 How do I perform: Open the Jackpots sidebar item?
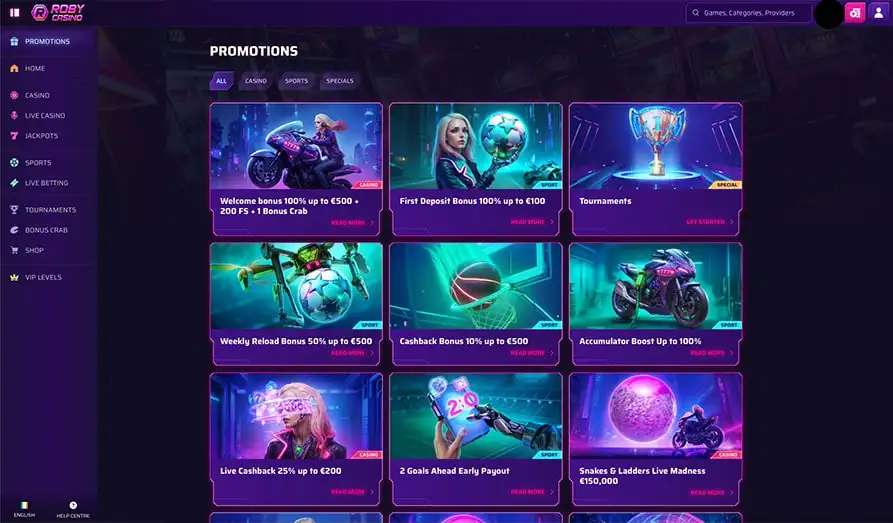pyautogui.click(x=41, y=136)
